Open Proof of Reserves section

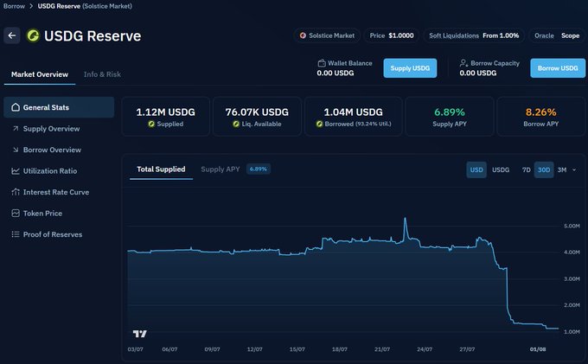[59, 234]
